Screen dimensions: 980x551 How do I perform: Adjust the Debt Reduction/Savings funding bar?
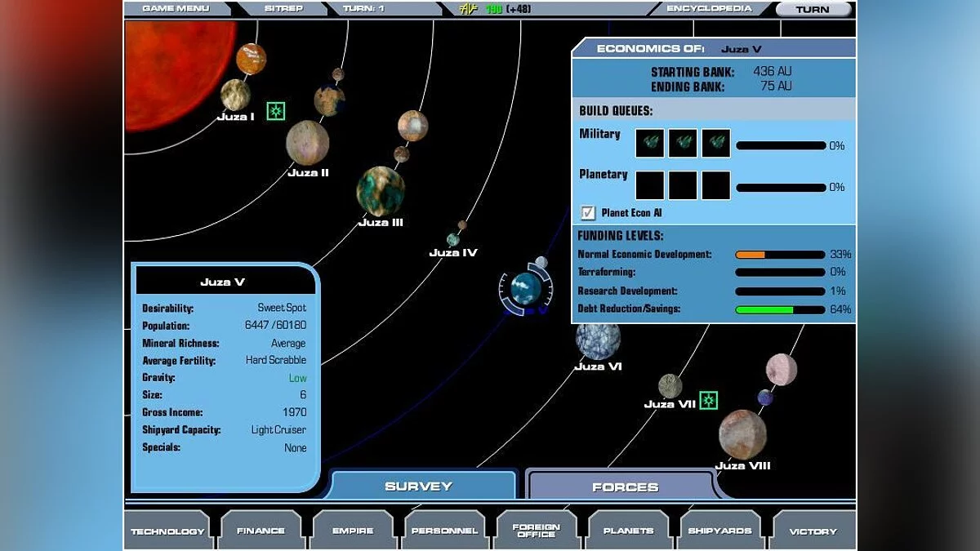(x=780, y=310)
